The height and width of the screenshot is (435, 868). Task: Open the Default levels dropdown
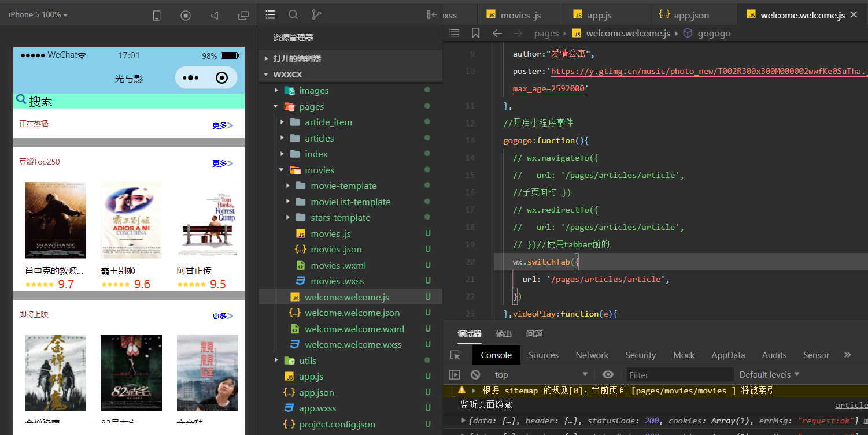click(x=769, y=375)
